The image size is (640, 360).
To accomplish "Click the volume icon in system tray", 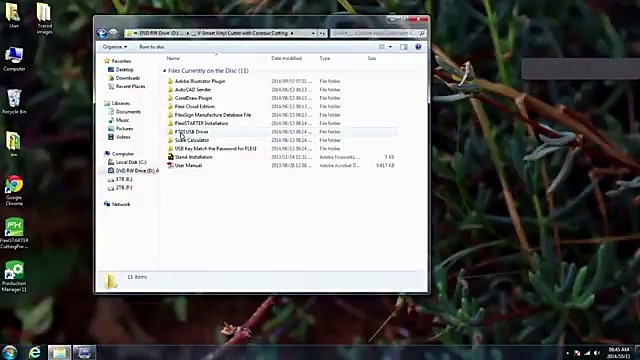I will pos(597,353).
